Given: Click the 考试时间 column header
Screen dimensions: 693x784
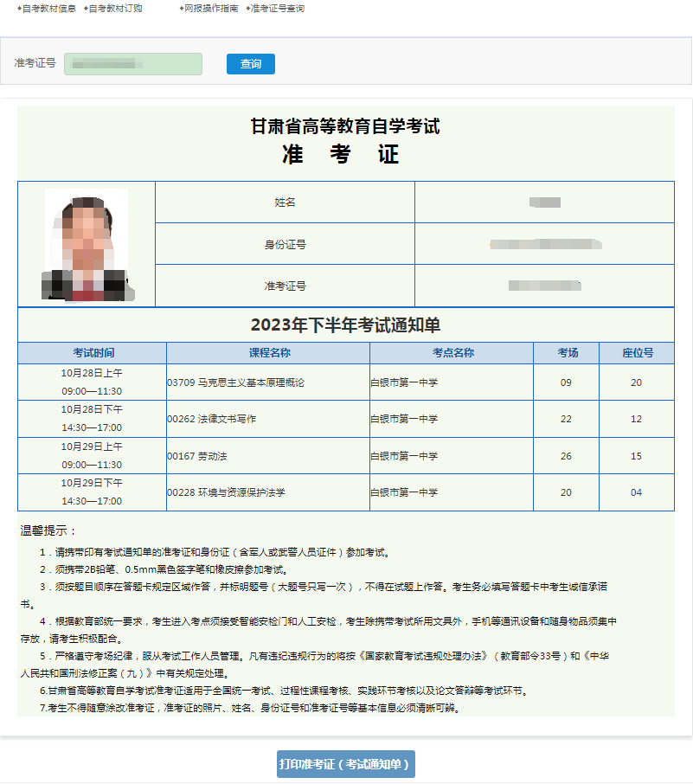Looking at the screenshot, I should point(92,353).
